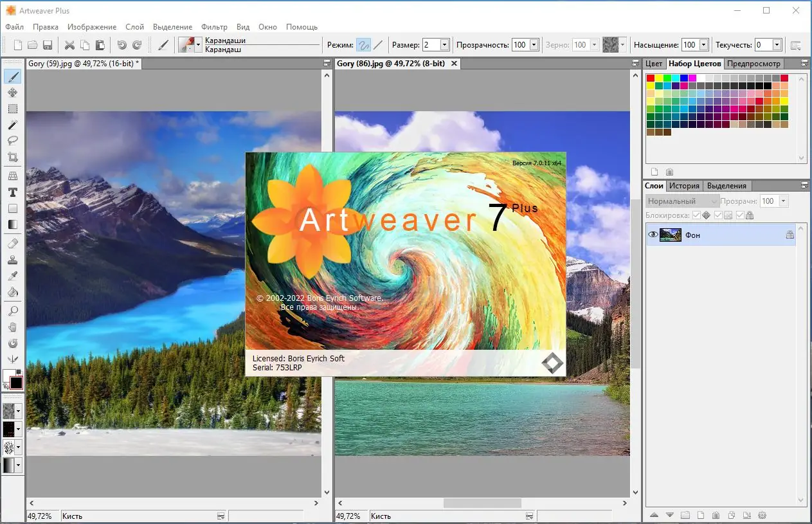Hide the Фон layer visibility
The width and height of the screenshot is (812, 524).
coord(653,235)
